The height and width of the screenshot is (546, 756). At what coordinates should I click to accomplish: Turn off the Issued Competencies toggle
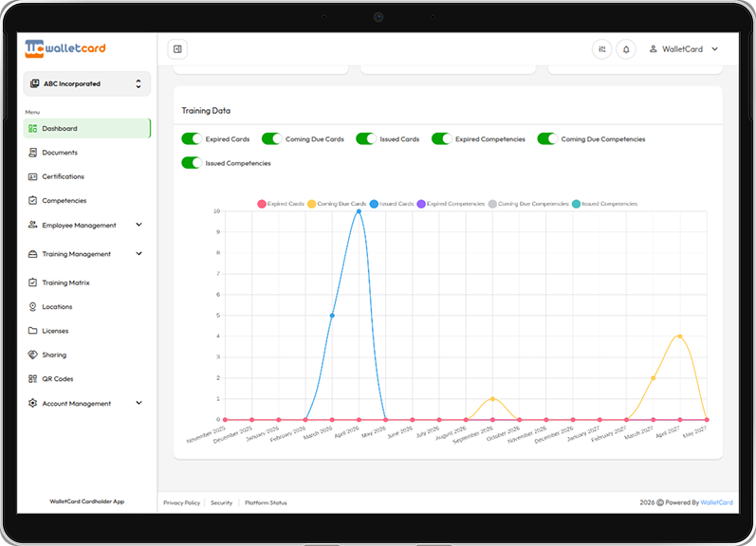[192, 163]
